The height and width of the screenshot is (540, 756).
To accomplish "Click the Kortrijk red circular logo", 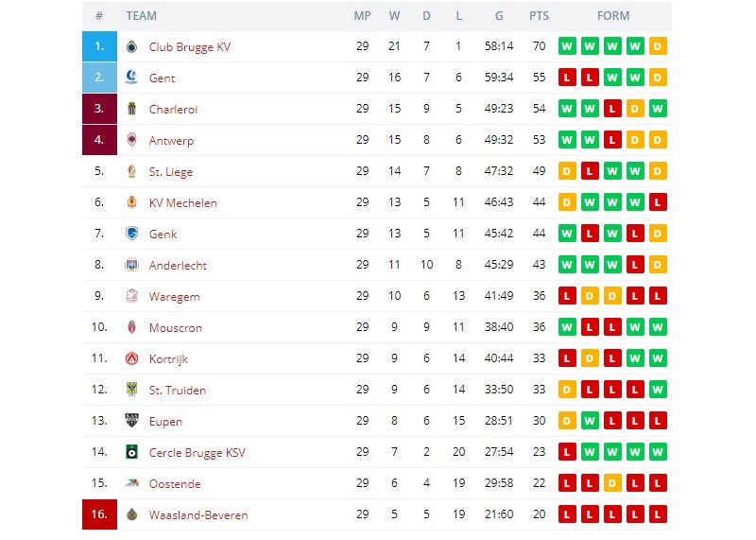I will [x=131, y=358].
